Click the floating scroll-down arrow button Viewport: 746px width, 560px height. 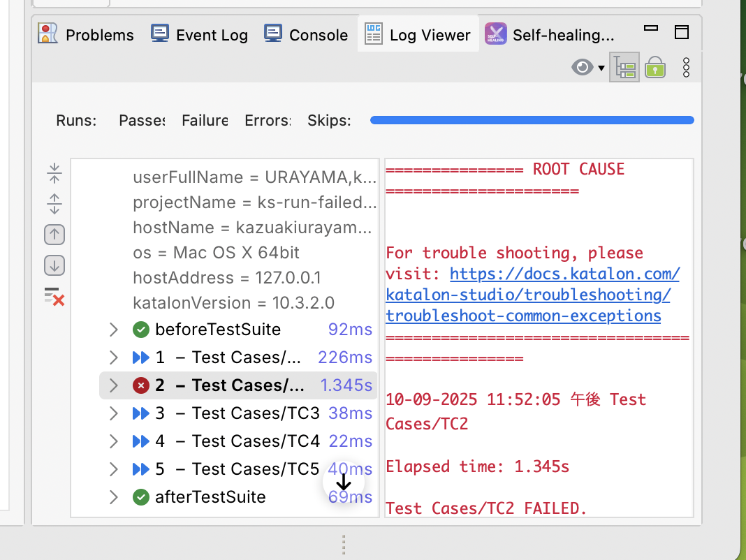click(343, 483)
